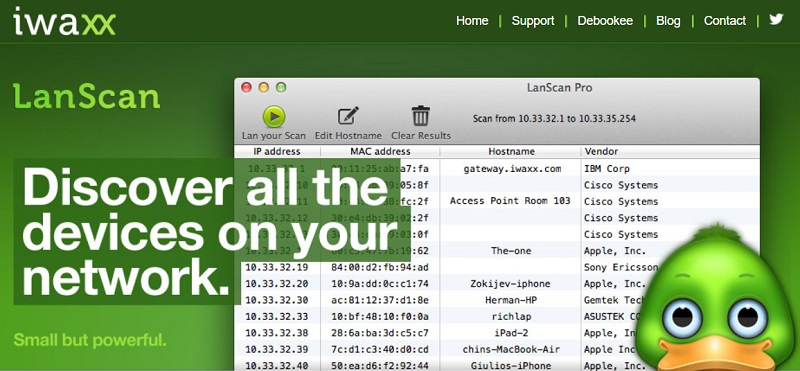This screenshot has width=800, height=371.
Task: Select IP address 10.33.32.30
Action: [277, 300]
